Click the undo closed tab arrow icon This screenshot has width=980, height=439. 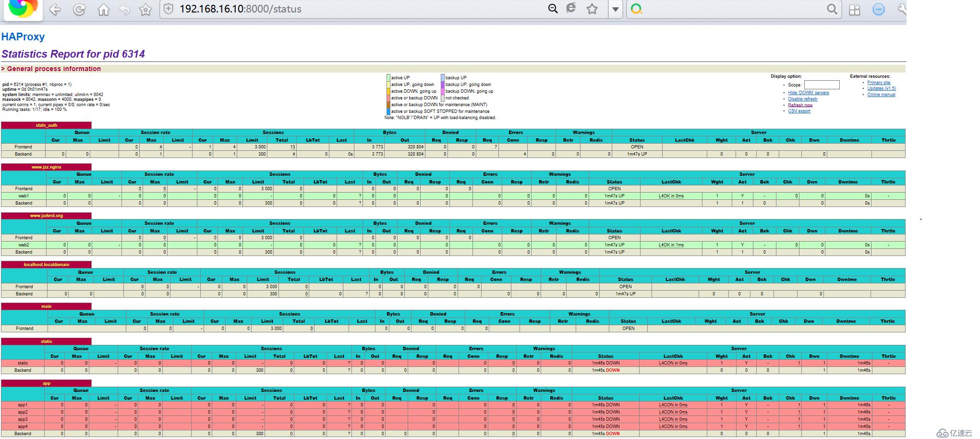tap(124, 10)
